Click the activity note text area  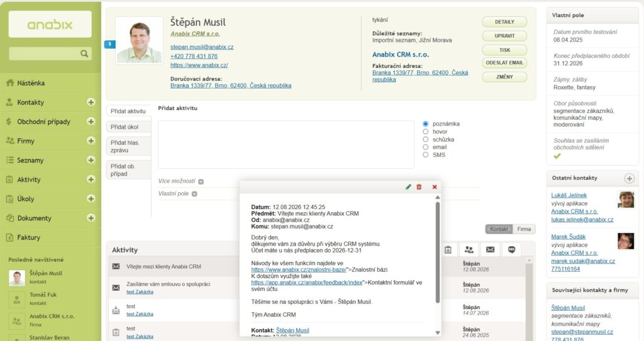[x=286, y=144]
